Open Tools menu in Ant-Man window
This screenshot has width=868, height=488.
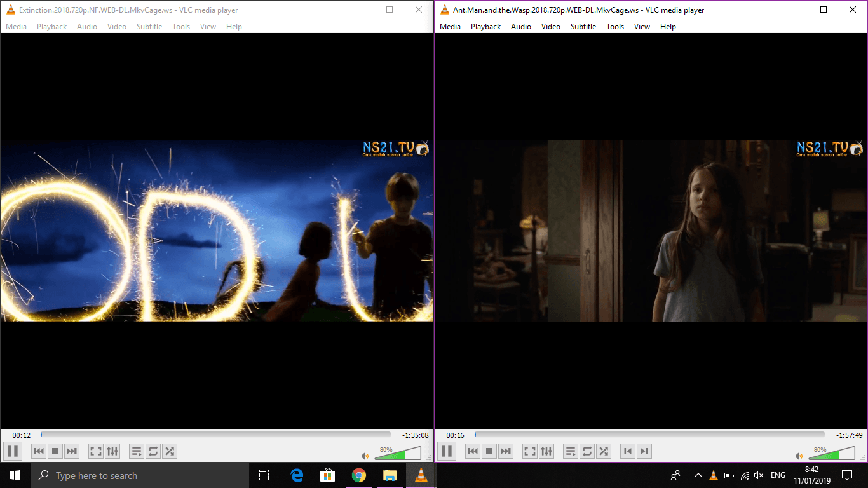pyautogui.click(x=615, y=27)
